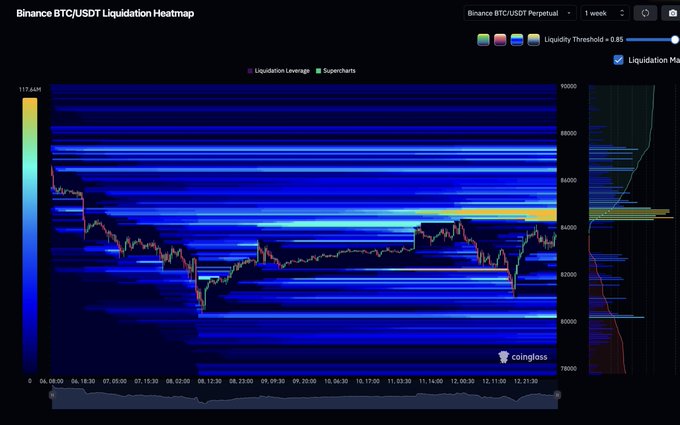Click the heatmap intensity color scale bar

pyautogui.click(x=30, y=235)
